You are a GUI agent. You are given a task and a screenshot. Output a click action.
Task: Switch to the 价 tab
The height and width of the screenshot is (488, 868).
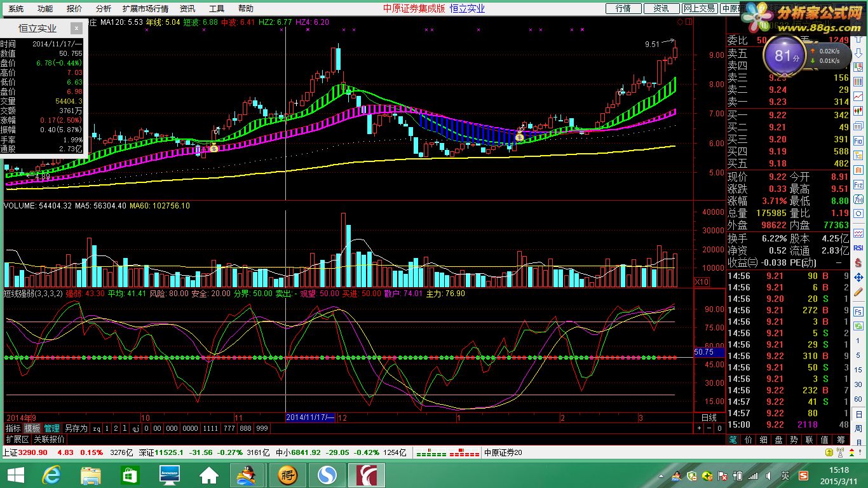[x=749, y=440]
